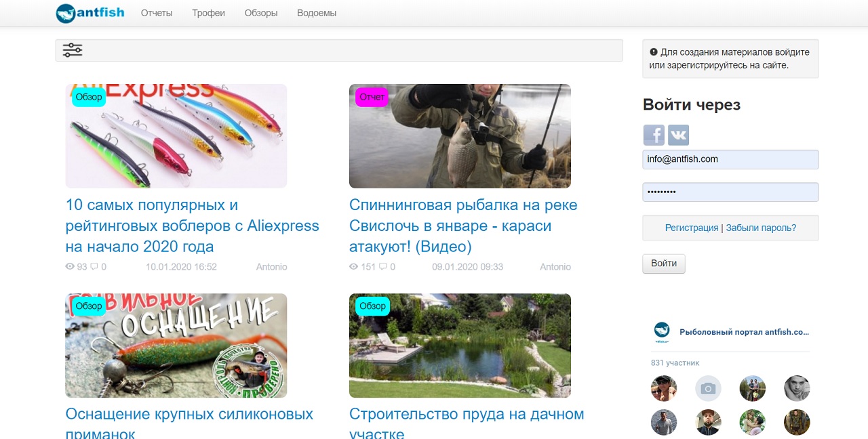
Task: Open the filter sliders icon
Action: (73, 50)
